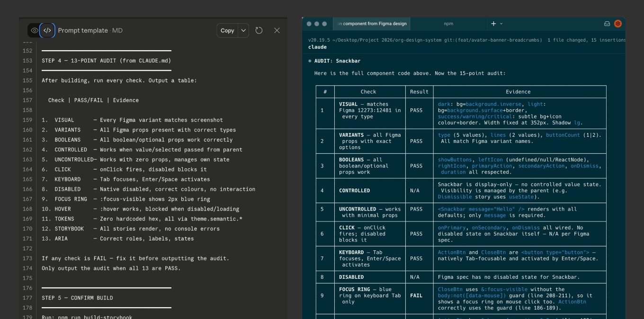
Task: Click the terminal window's minimize light
Action: (317, 24)
